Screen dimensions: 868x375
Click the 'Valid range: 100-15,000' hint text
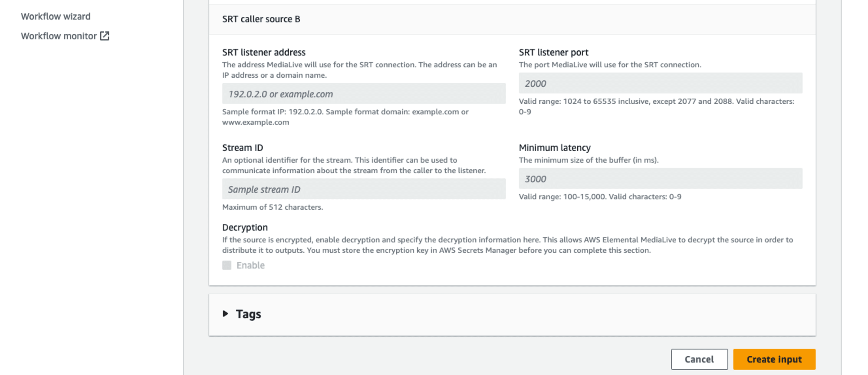(x=600, y=197)
